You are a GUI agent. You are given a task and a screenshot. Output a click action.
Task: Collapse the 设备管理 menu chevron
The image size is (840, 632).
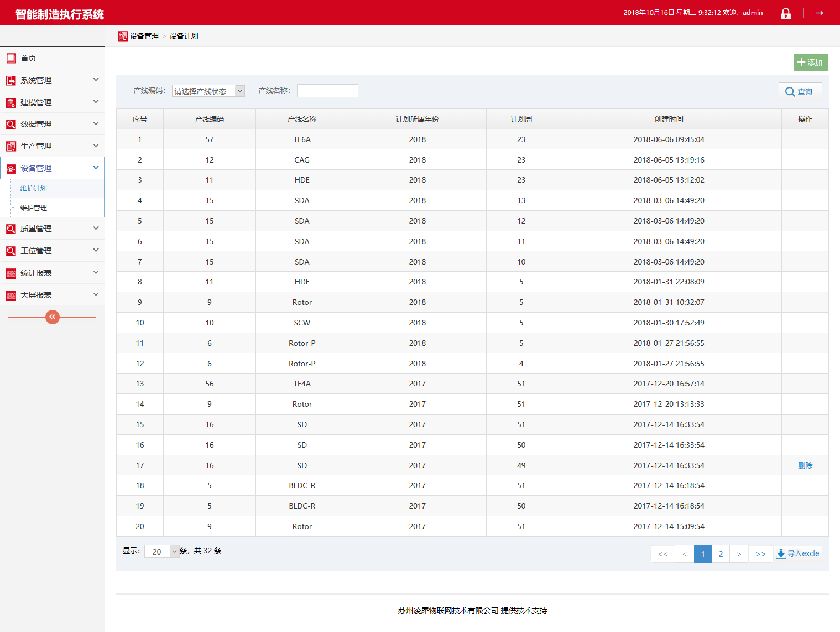pyautogui.click(x=96, y=168)
